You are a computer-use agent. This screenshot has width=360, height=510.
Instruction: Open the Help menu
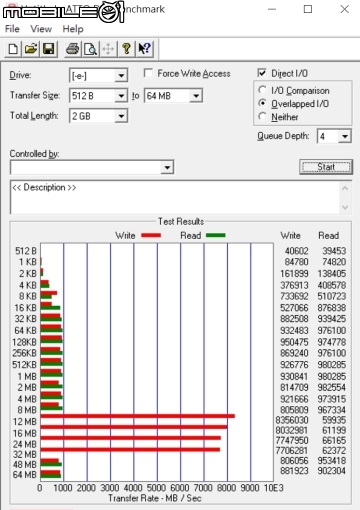tap(73, 29)
